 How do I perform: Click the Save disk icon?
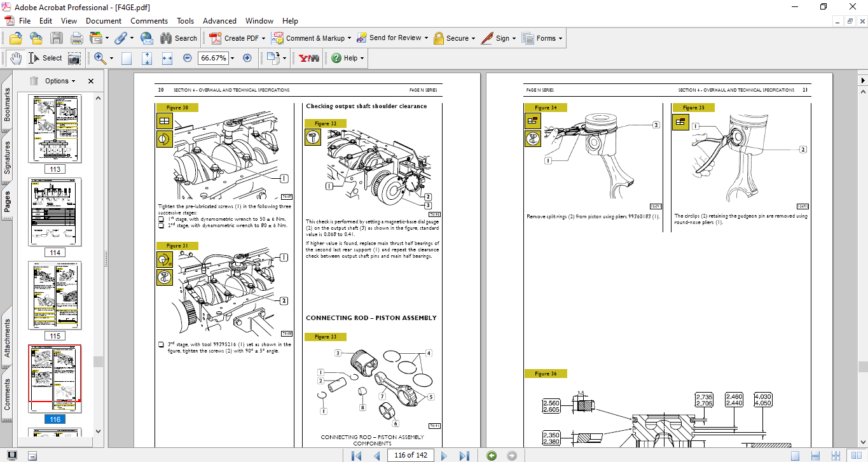pos(57,38)
